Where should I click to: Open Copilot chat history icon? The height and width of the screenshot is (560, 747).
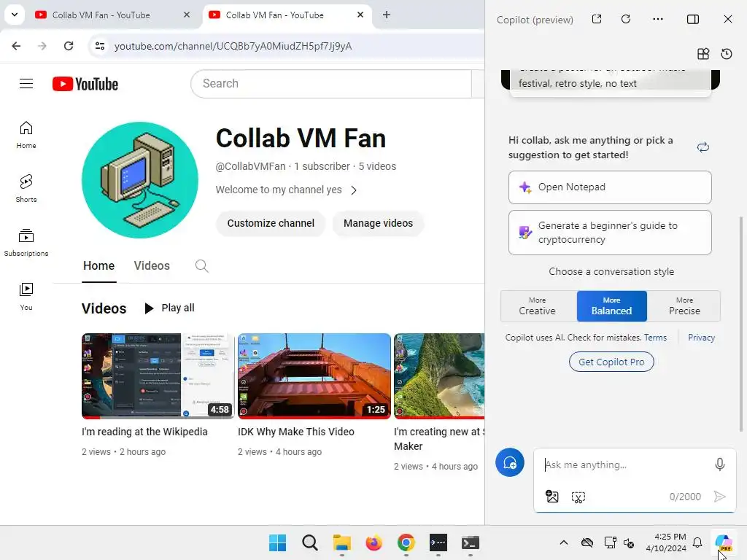(727, 54)
